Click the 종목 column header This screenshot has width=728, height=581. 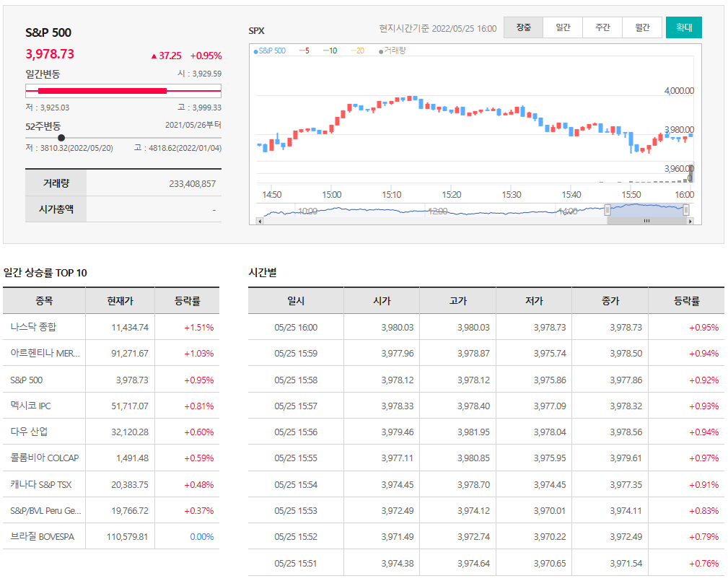(x=44, y=301)
